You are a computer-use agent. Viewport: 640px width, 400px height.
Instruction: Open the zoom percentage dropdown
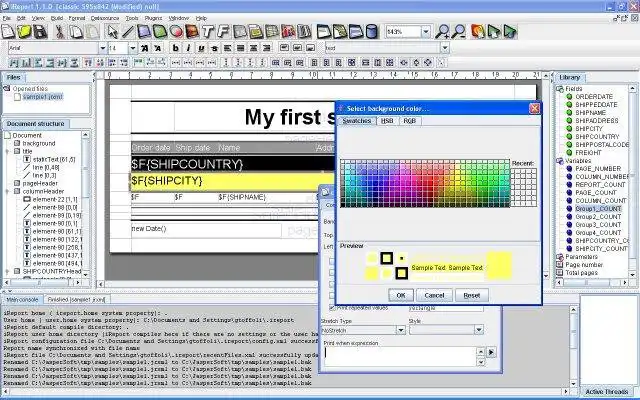click(x=428, y=32)
